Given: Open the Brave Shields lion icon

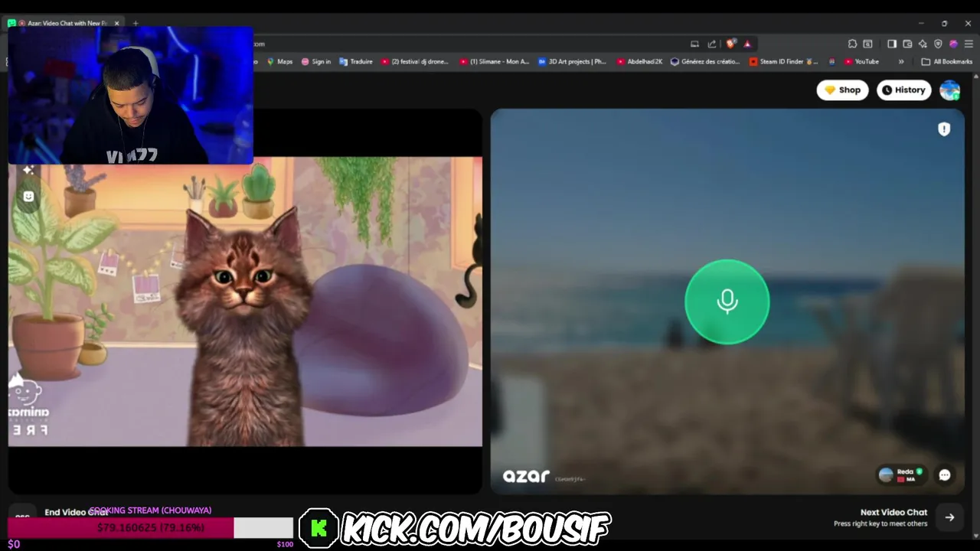Looking at the screenshot, I should point(730,44).
